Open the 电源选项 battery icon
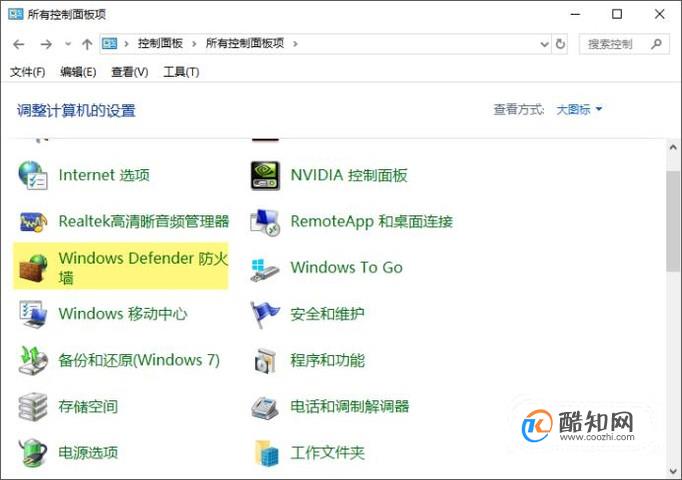This screenshot has height=480, width=682. pyautogui.click(x=33, y=453)
